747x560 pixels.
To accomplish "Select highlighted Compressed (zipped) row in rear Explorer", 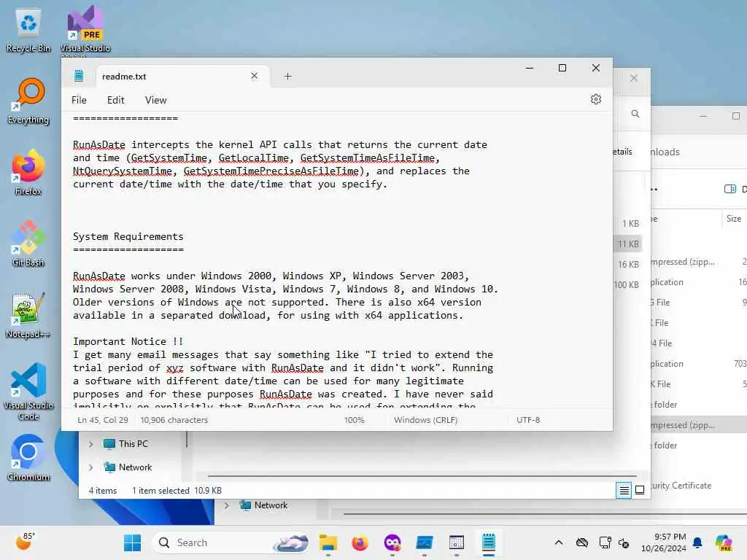I will click(699, 425).
